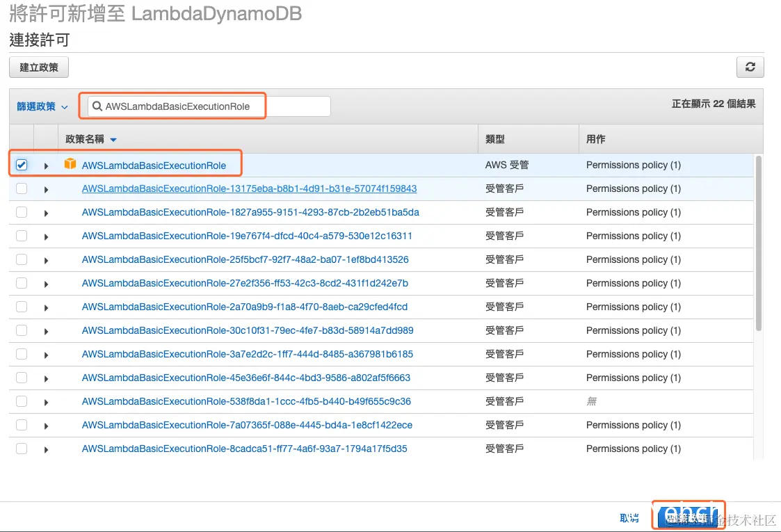Viewport: 781px width, 532px height.
Task: Tick checkbox for policy ending 1e8cf1422ece
Action: (x=22, y=425)
